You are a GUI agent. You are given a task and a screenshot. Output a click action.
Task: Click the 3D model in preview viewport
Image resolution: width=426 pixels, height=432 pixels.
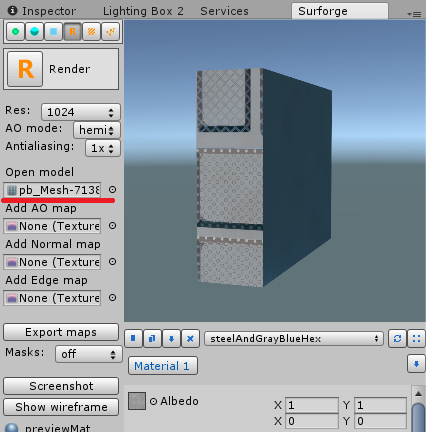263,178
